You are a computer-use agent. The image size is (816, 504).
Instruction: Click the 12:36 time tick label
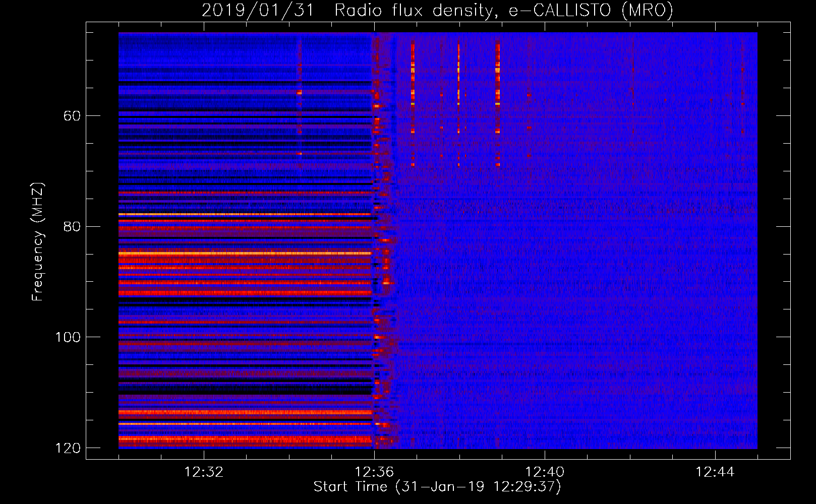coord(374,472)
